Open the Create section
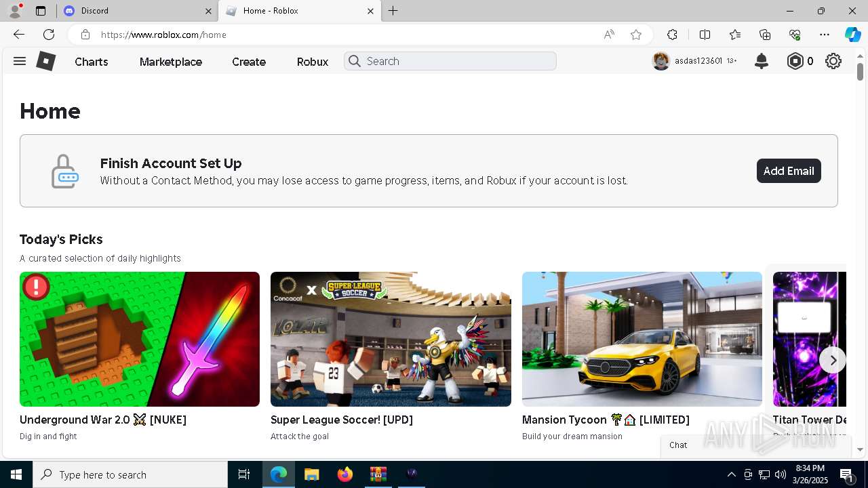This screenshot has width=868, height=488. coord(249,62)
